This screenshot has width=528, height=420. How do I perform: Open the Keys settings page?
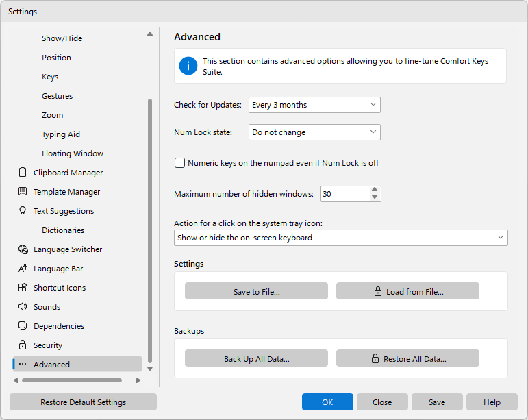[50, 77]
